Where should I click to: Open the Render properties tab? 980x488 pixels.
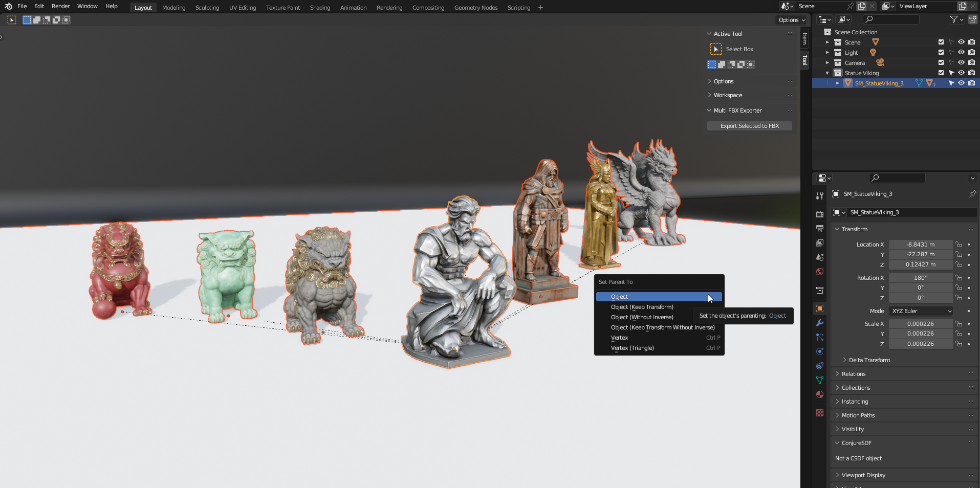click(x=820, y=214)
